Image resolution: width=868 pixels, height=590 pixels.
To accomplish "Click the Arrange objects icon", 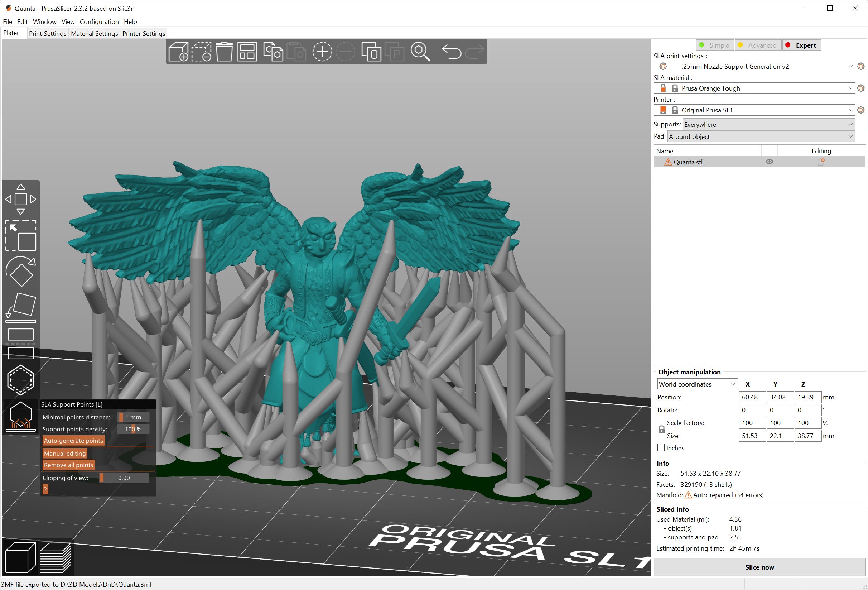I will [247, 52].
